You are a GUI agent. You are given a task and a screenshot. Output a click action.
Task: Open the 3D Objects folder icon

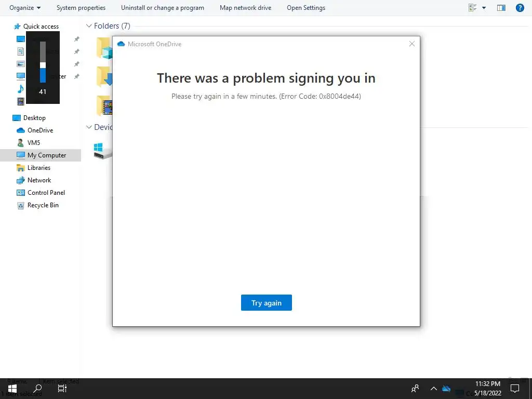pos(104,48)
